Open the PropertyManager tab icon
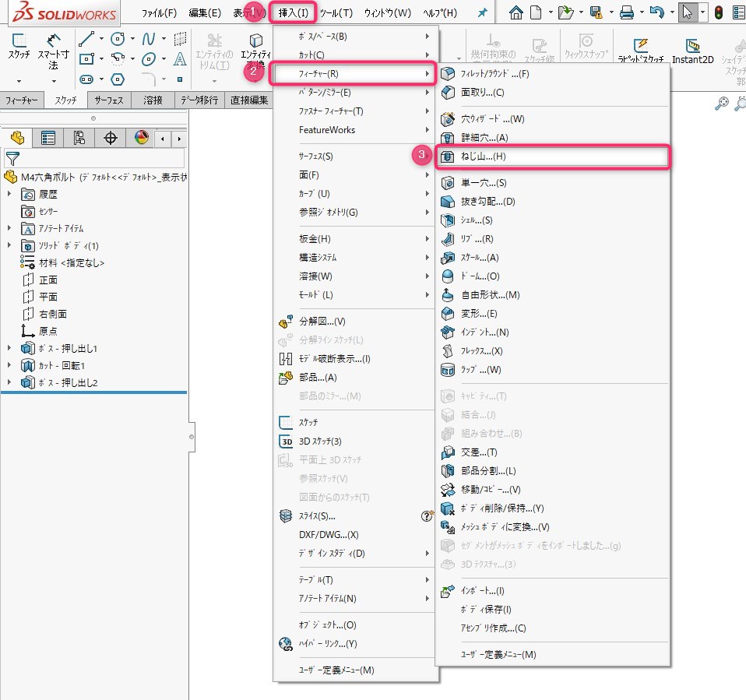 [x=48, y=138]
